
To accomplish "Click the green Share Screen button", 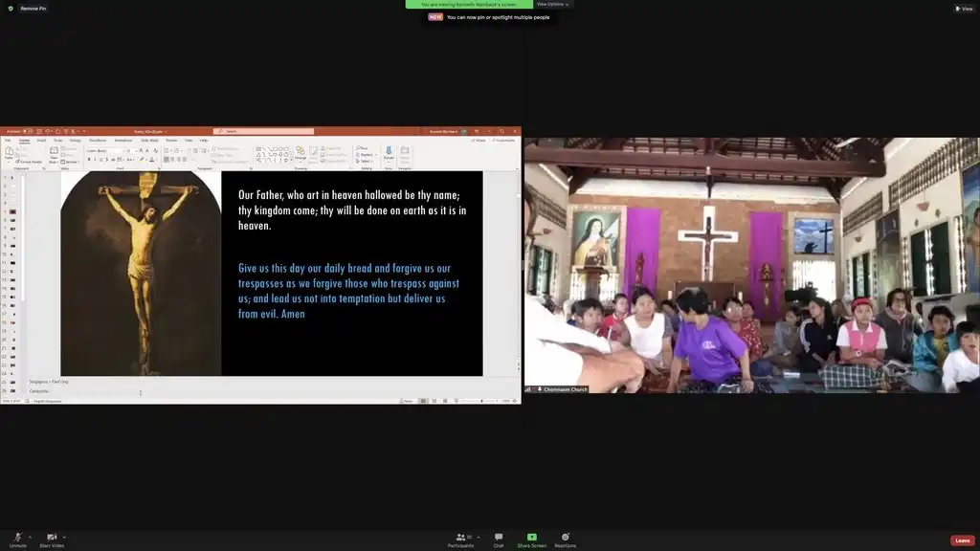I will pyautogui.click(x=532, y=540).
